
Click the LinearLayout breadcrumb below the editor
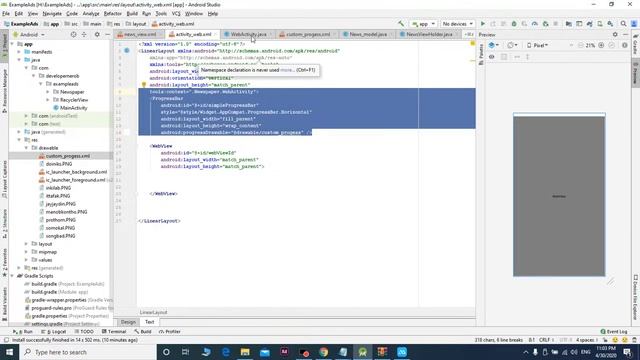[153, 312]
